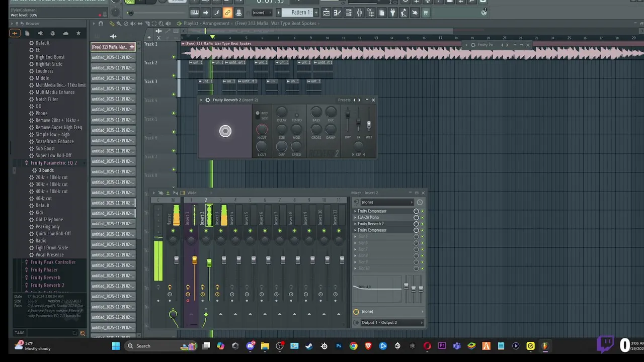This screenshot has width=644, height=362.
Task: Mute mixer track Insert 3
Action: click(220, 231)
